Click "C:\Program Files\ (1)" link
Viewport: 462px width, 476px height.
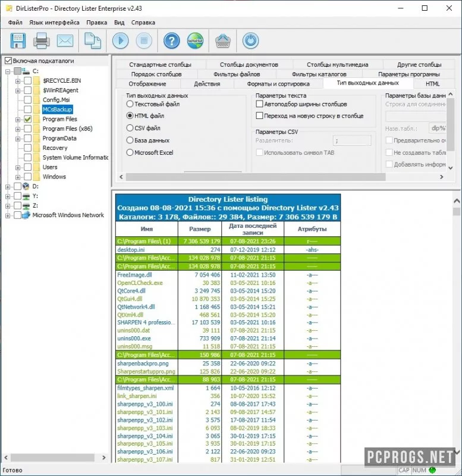[144, 242]
